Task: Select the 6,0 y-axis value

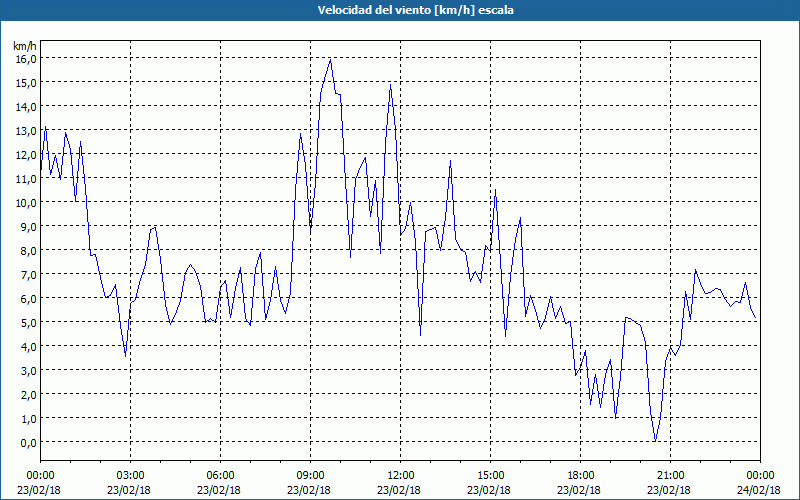Action: pos(30,298)
